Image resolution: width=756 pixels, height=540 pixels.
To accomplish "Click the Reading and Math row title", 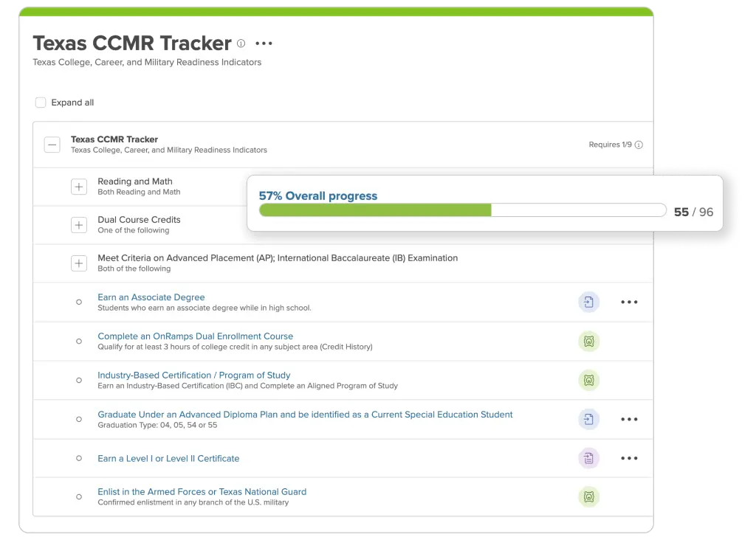I will pos(135,181).
